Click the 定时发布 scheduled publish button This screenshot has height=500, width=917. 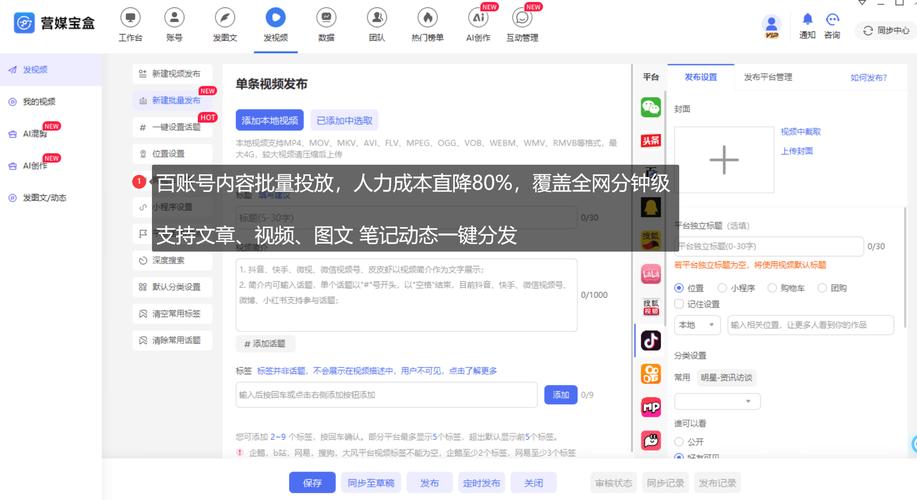pos(482,483)
